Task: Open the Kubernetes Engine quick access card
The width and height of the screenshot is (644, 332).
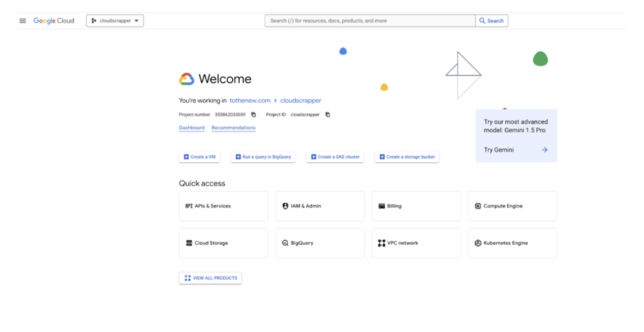Action: pyautogui.click(x=513, y=243)
